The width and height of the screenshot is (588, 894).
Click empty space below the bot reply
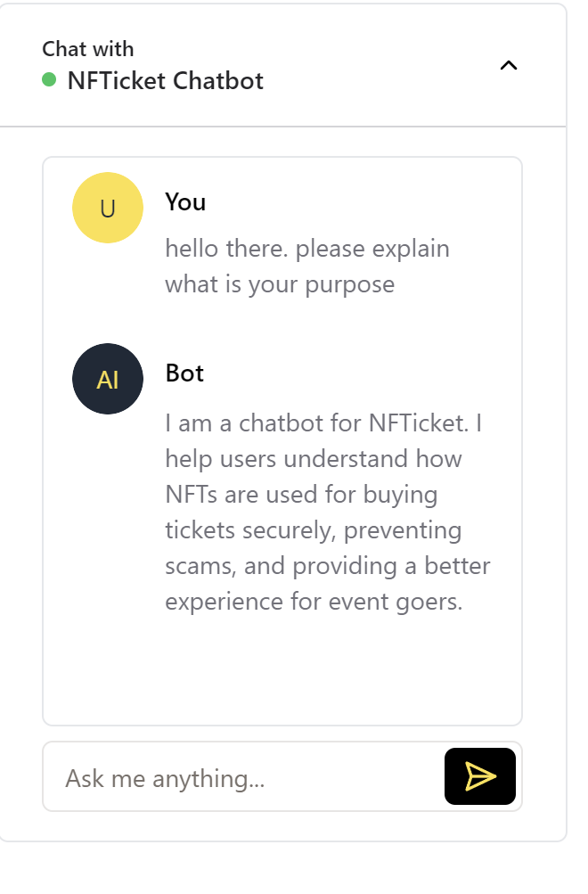point(282,673)
